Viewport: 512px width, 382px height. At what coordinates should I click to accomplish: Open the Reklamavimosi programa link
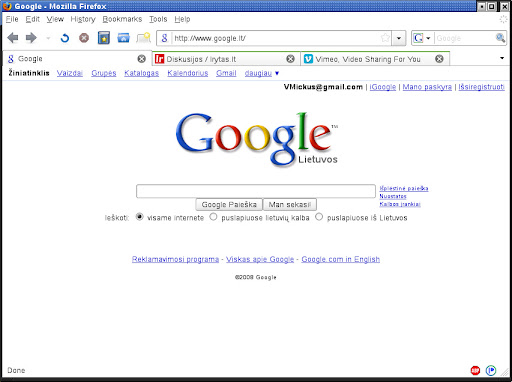[x=175, y=259]
